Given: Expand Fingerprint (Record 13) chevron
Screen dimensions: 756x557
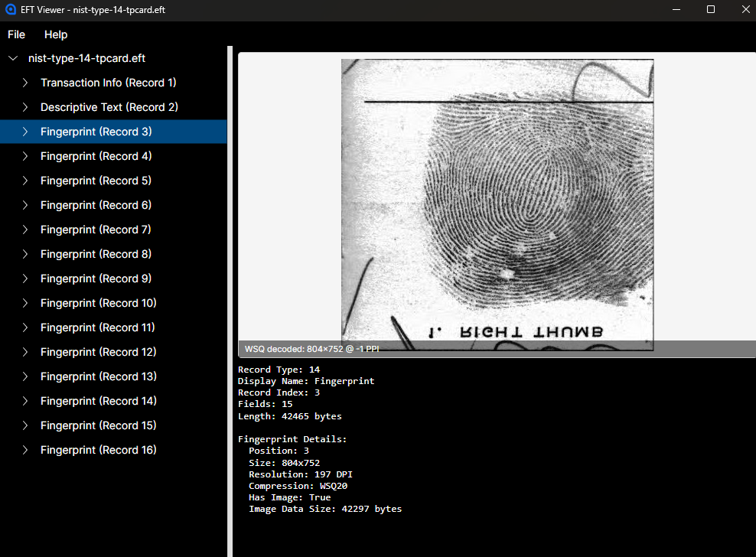Looking at the screenshot, I should [25, 376].
